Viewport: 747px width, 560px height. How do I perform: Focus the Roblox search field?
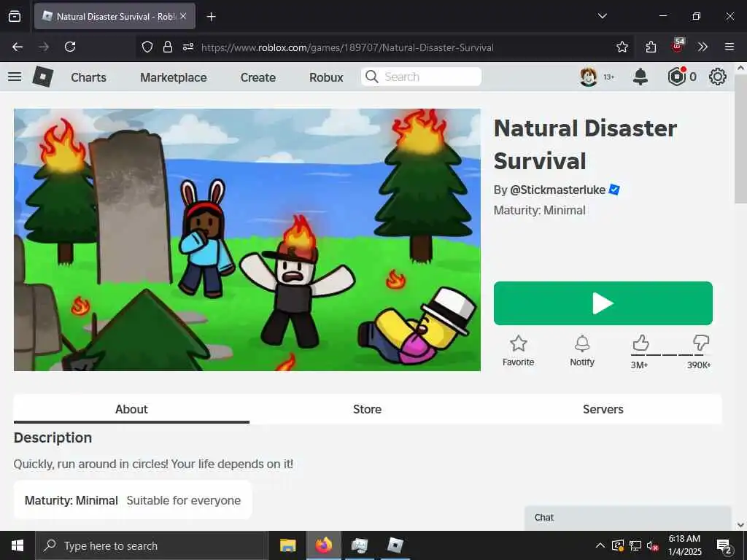point(421,77)
